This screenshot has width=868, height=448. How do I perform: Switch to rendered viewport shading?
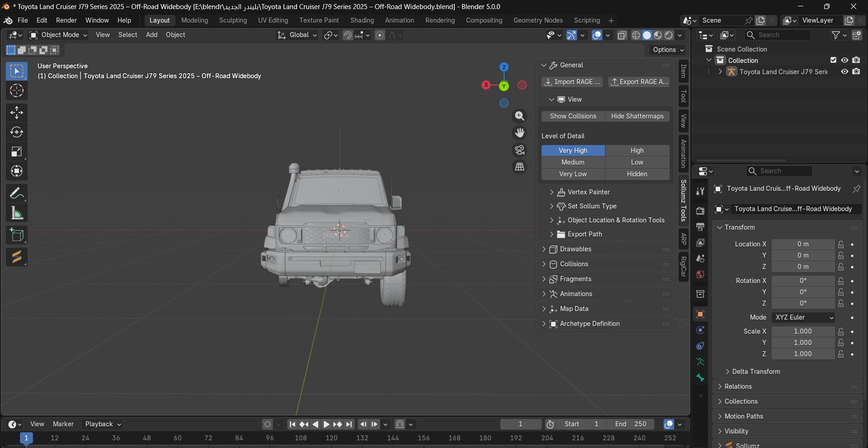pos(669,35)
